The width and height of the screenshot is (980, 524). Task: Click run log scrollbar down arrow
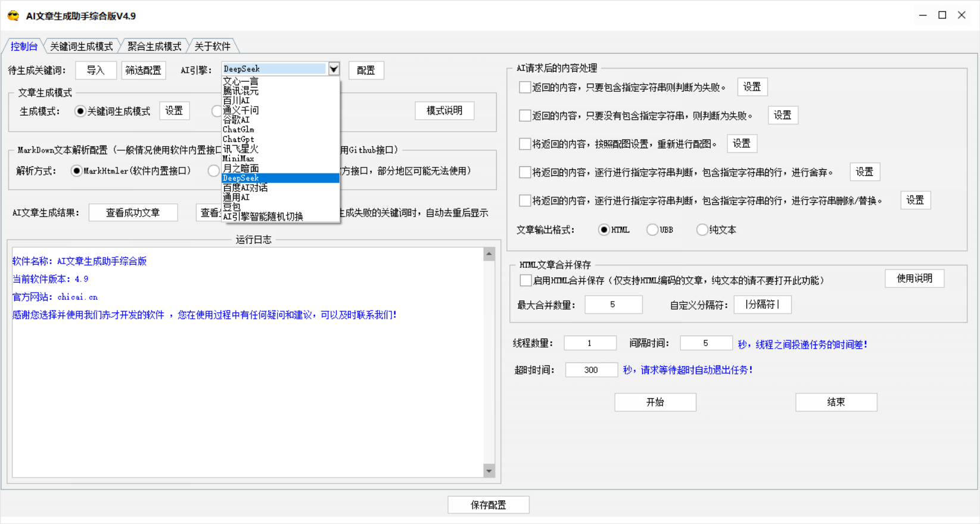[489, 471]
